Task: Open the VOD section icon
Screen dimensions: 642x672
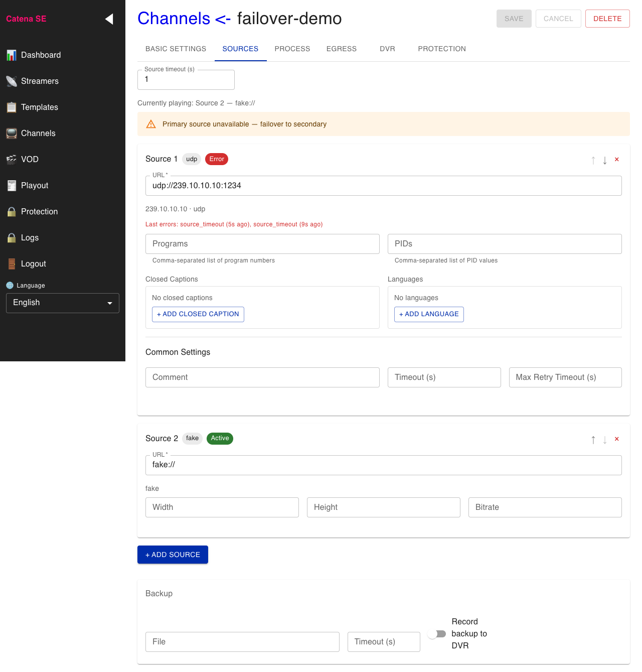Action: click(11, 159)
